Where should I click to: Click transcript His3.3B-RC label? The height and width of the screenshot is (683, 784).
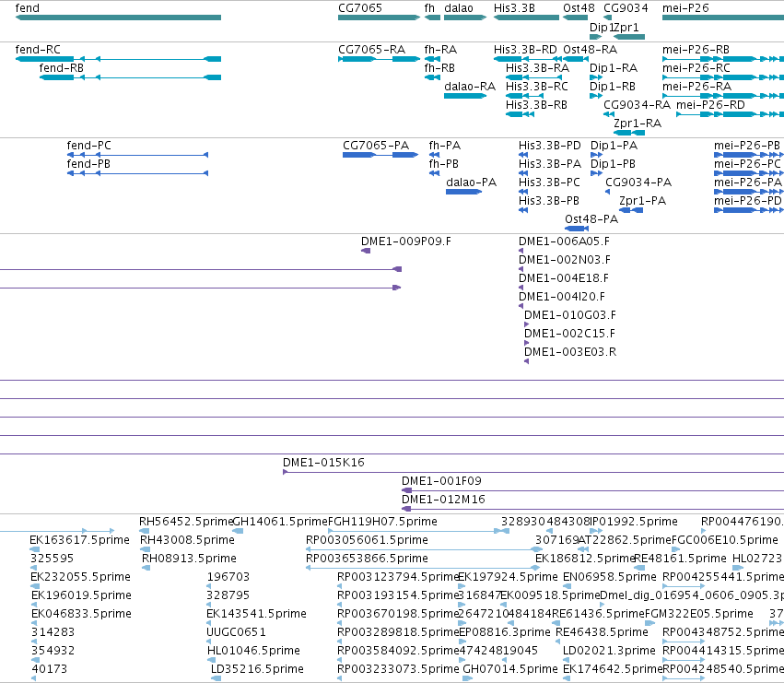(537, 87)
